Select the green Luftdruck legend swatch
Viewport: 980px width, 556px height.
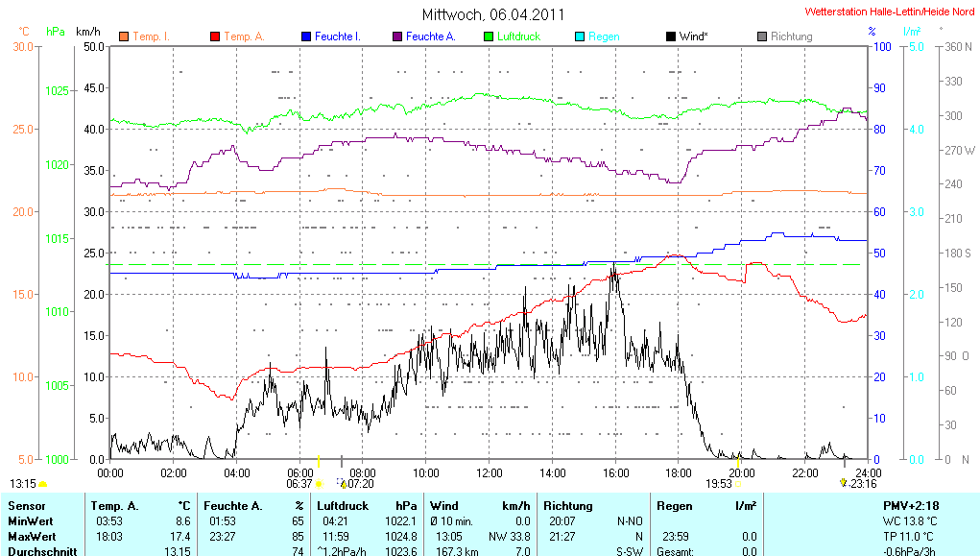[x=488, y=36]
